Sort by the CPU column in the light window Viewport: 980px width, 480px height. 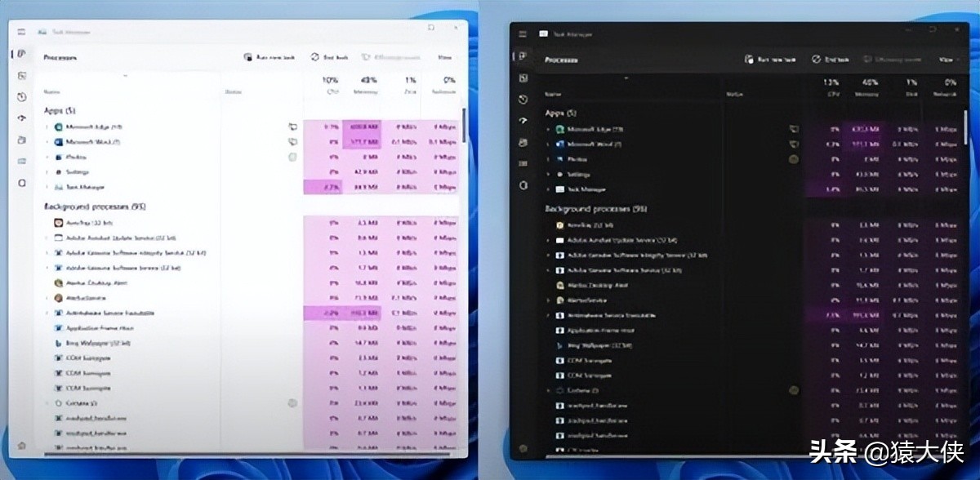click(330, 86)
